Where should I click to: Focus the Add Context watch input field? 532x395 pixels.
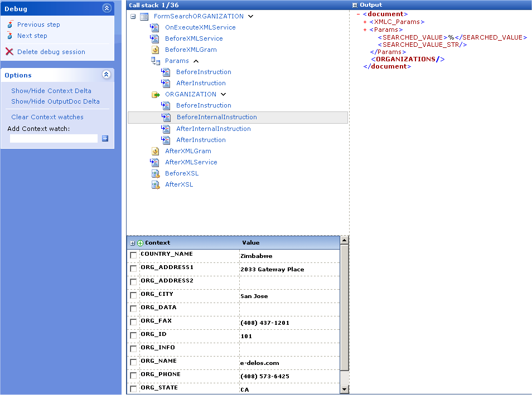54,139
